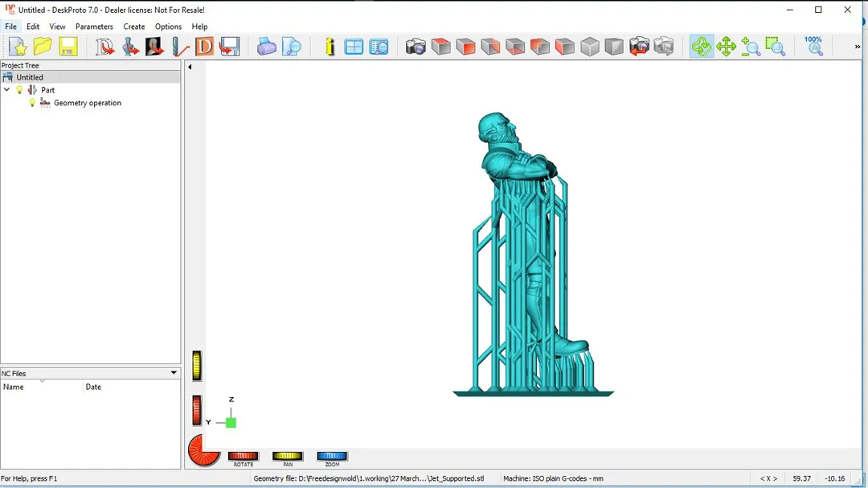Click the -10.16 coordinate value

pyautogui.click(x=835, y=478)
